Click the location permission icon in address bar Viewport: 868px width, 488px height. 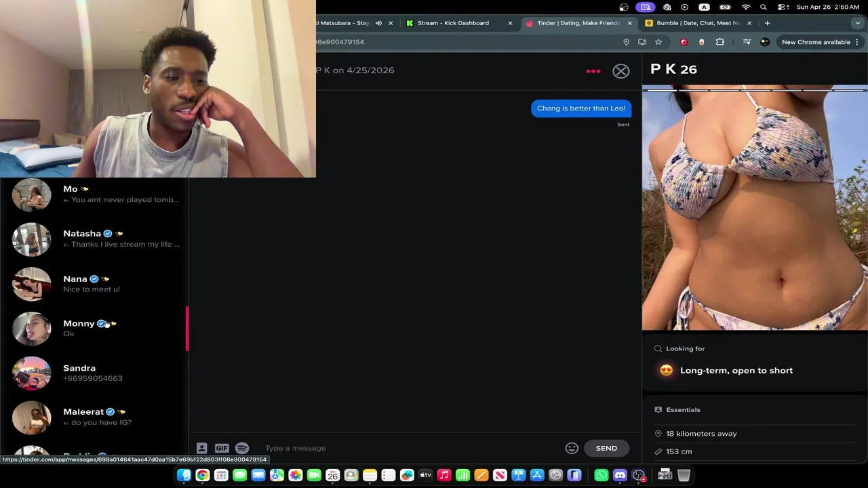(x=626, y=42)
